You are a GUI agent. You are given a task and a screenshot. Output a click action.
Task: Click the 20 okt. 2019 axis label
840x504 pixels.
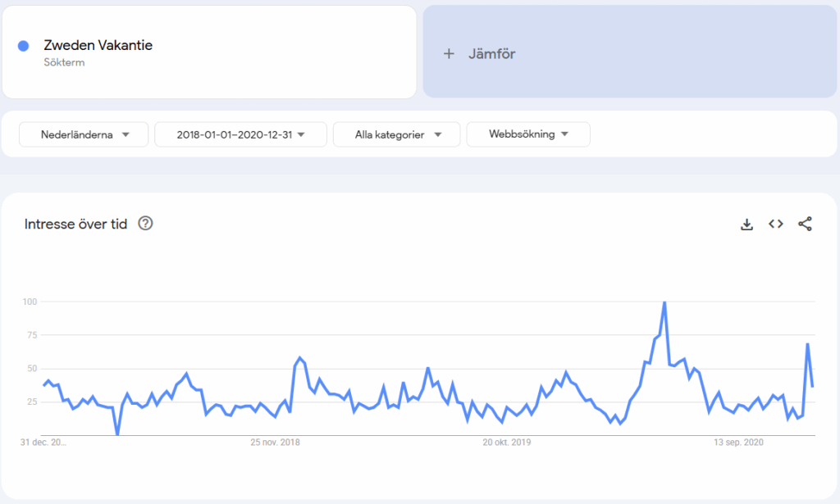point(507,443)
